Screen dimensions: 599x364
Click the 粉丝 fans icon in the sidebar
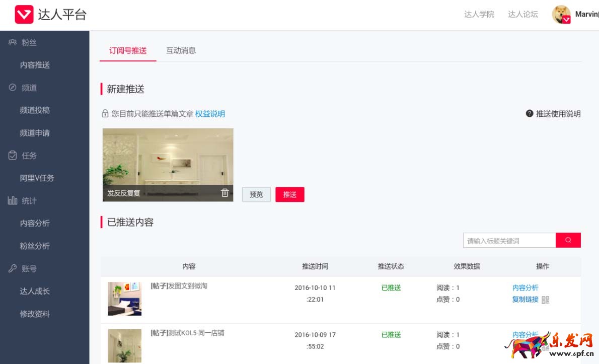(13, 42)
